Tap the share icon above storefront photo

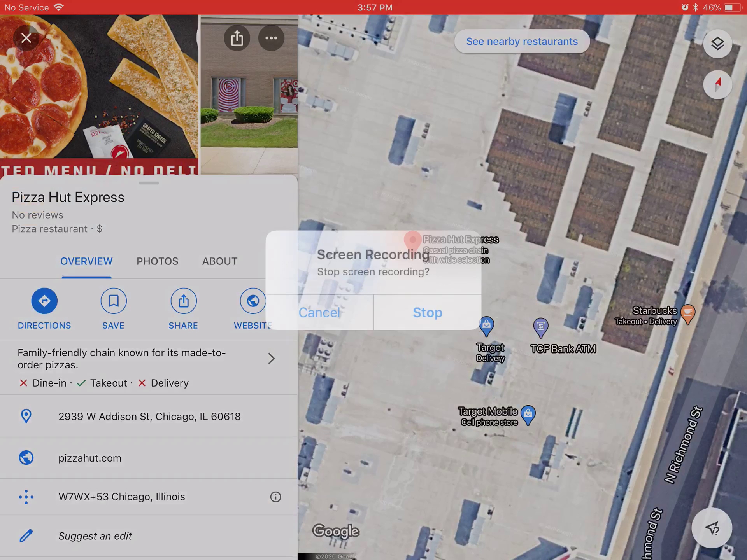(237, 38)
